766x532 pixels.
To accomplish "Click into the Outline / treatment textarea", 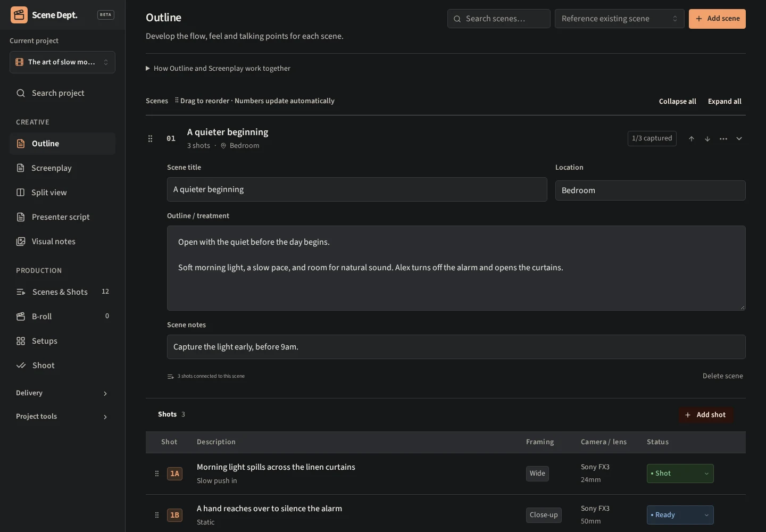I will point(456,268).
